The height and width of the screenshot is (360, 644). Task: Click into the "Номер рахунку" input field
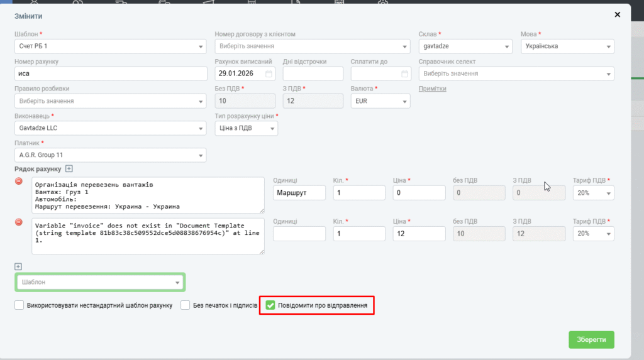110,74
